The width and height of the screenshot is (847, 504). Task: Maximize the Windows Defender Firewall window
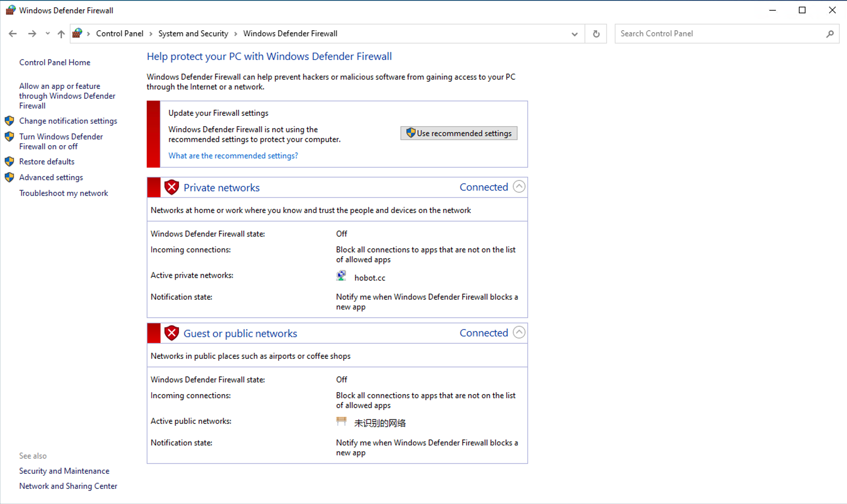(802, 10)
